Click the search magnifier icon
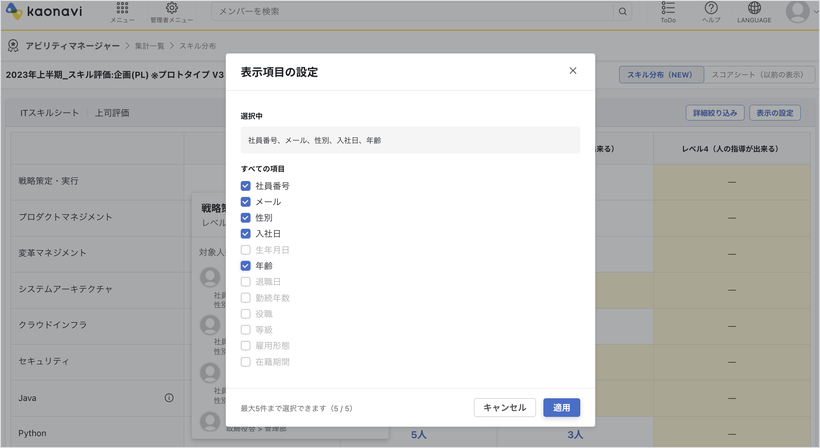Screen dimensions: 820x448 pyautogui.click(x=622, y=12)
